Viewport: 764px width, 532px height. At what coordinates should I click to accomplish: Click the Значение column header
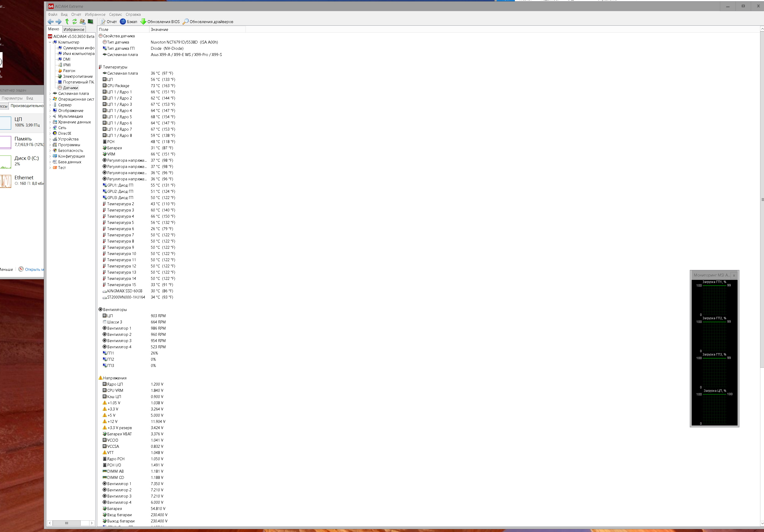pos(159,30)
